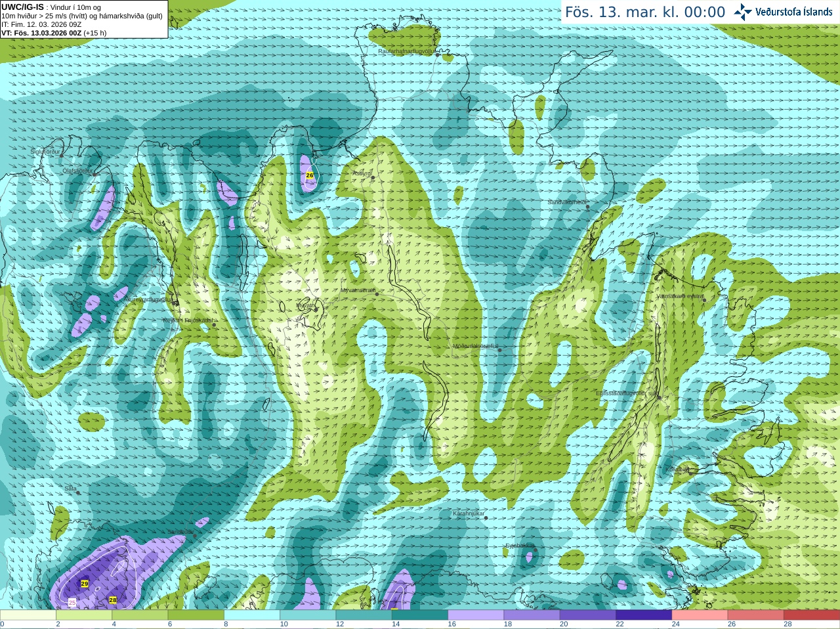Click the 12–14 m/s legend color band
Viewport: 840px width, 629px height.
[x=364, y=615]
